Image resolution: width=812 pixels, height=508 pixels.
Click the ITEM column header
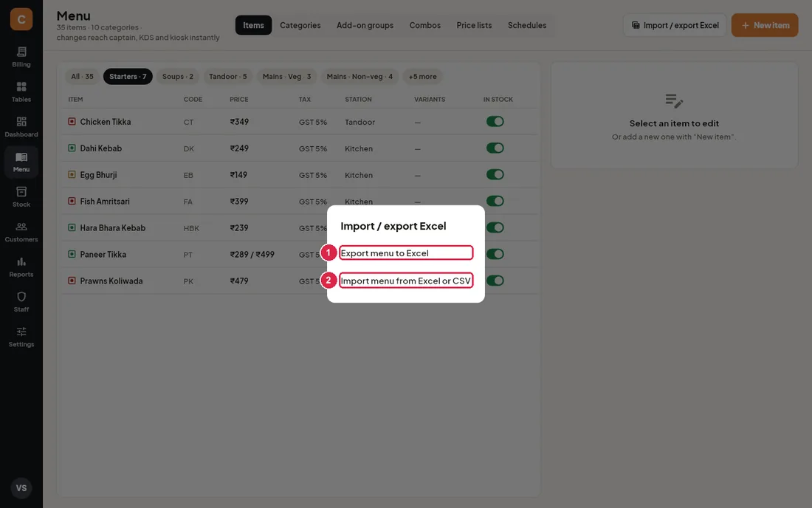click(x=75, y=100)
